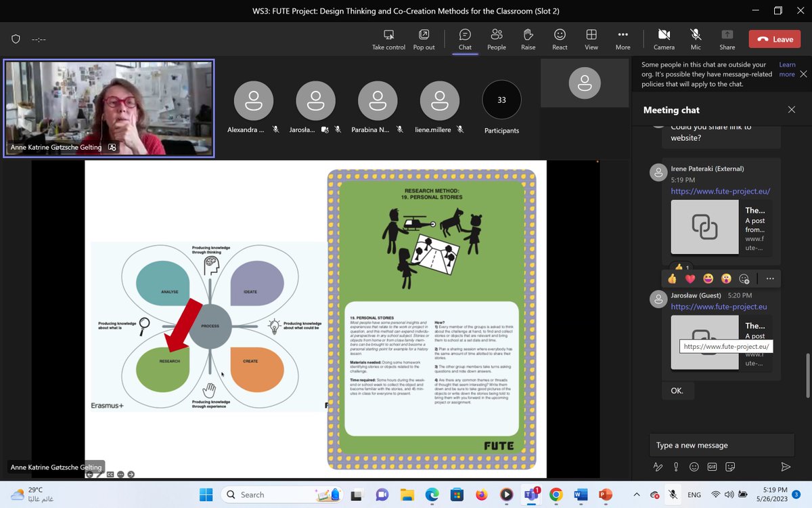The height and width of the screenshot is (508, 812).
Task: Open the fute-project.eu link shared by Jarosław
Action: 719,306
